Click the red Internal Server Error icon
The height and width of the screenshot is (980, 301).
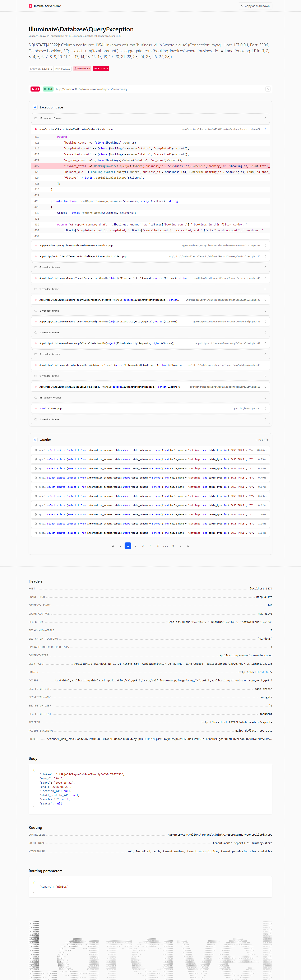31,6
